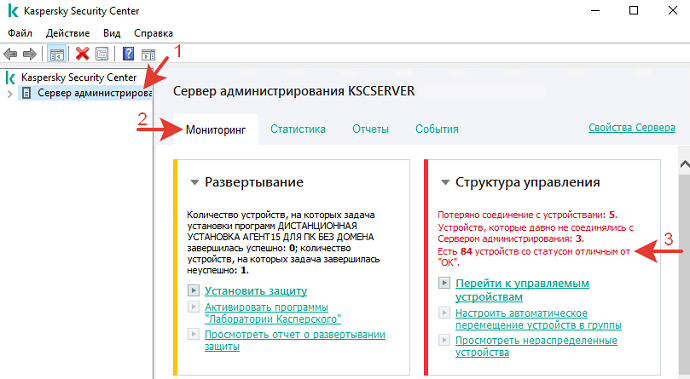Collapse the Структура управления section triangle
Image resolution: width=690 pixels, height=379 pixels.
pos(445,182)
